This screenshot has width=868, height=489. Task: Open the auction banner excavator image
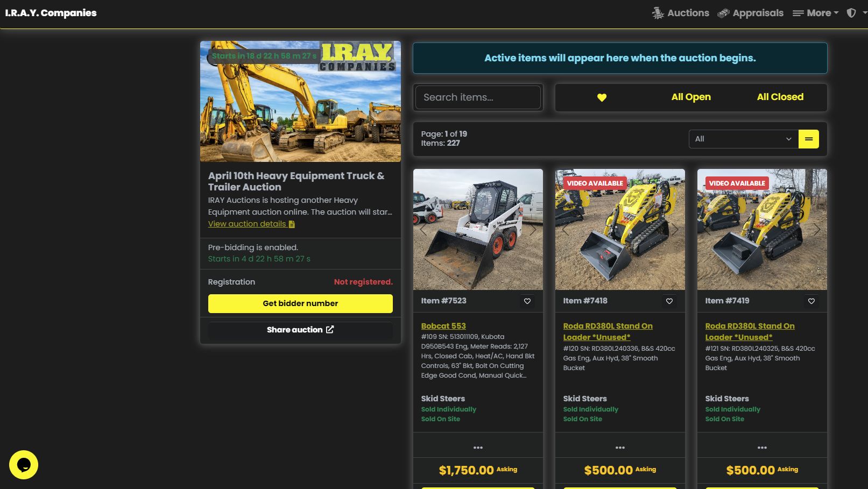coord(300,102)
